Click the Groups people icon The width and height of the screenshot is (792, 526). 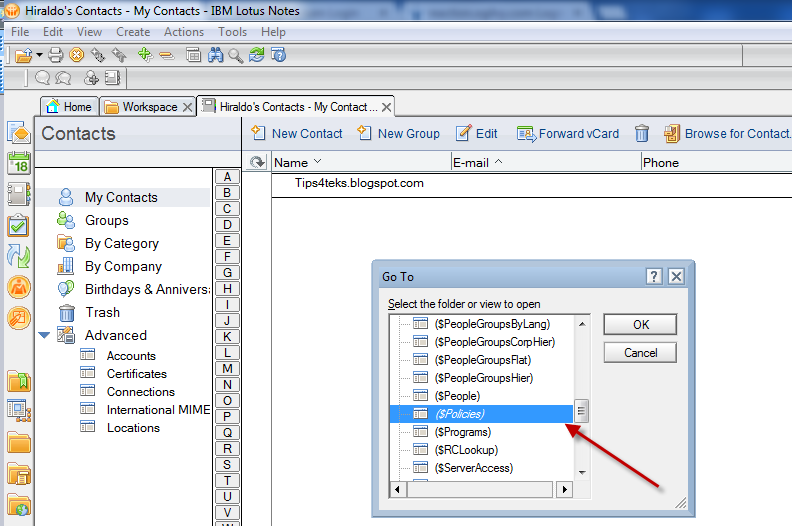point(66,220)
